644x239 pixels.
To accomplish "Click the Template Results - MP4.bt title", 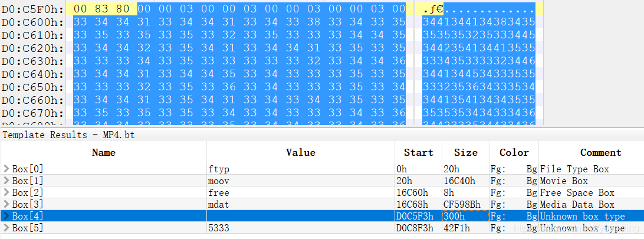I will click(68, 135).
